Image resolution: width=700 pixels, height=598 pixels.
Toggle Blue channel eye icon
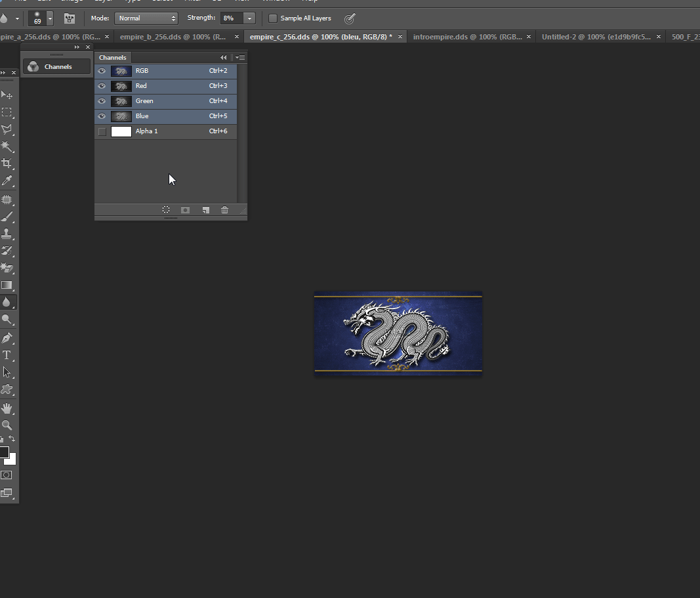pyautogui.click(x=102, y=117)
